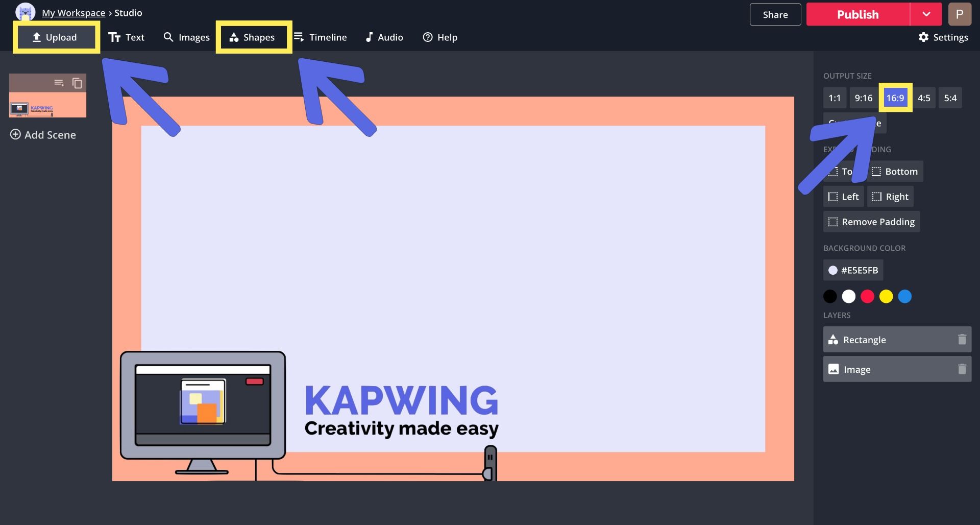Click the Kapwing workspace logo avatar

pos(25,12)
